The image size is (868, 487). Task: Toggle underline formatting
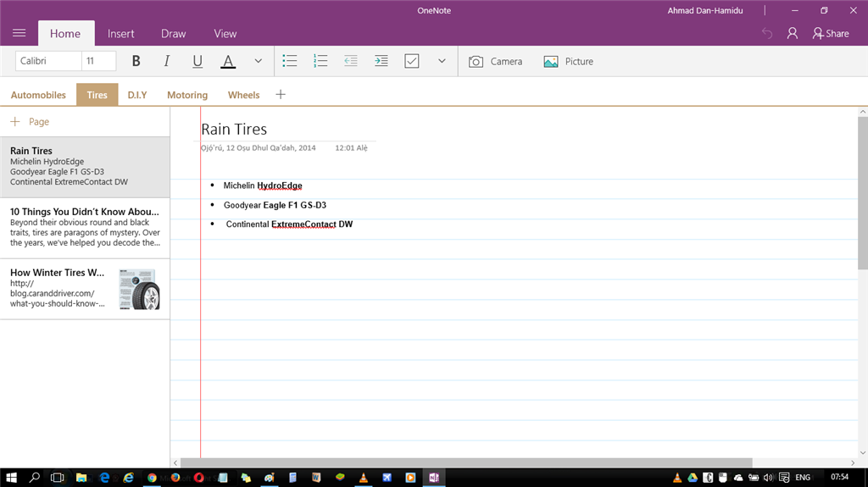click(x=198, y=61)
